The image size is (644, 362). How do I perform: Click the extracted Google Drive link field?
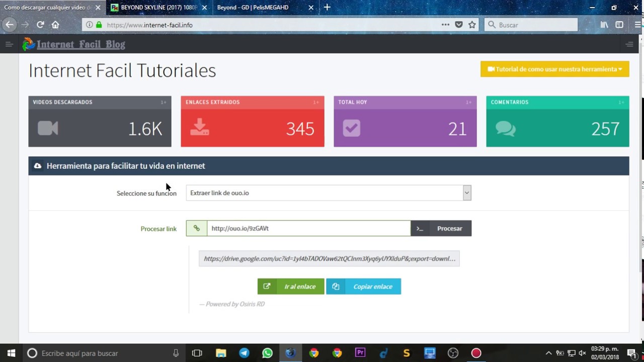point(329,258)
